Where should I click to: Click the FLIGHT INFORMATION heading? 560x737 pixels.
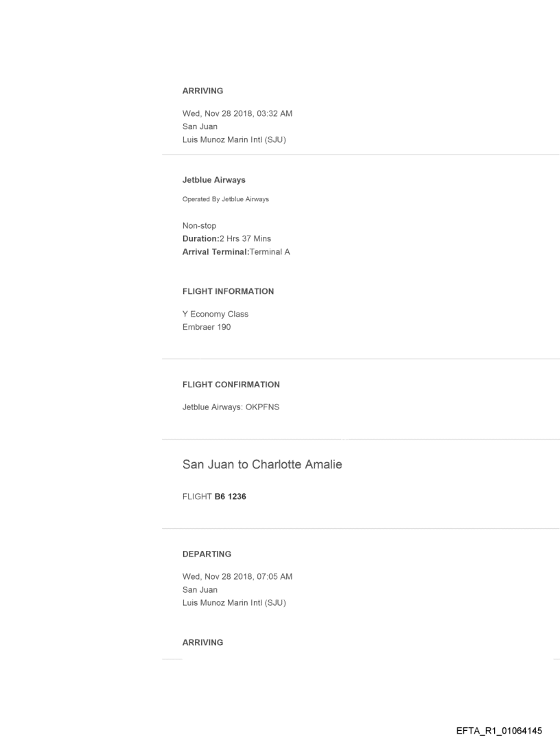228,291
